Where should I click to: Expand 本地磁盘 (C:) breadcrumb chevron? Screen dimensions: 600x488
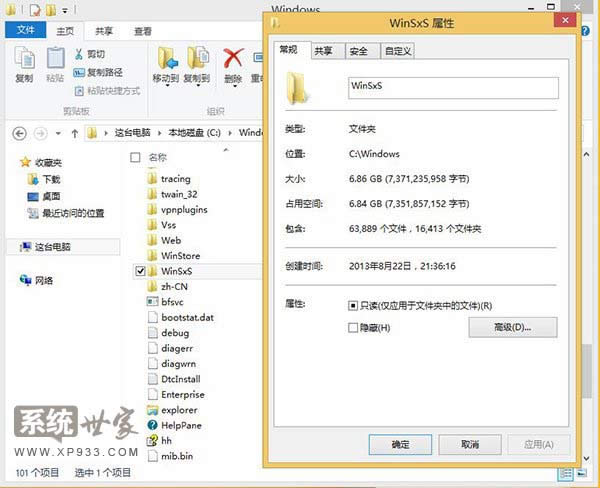click(233, 132)
